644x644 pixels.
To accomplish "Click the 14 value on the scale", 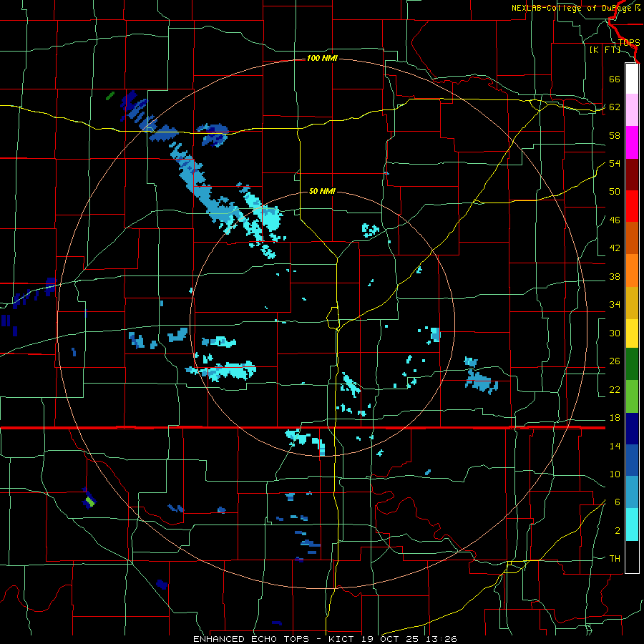I will click(615, 446).
